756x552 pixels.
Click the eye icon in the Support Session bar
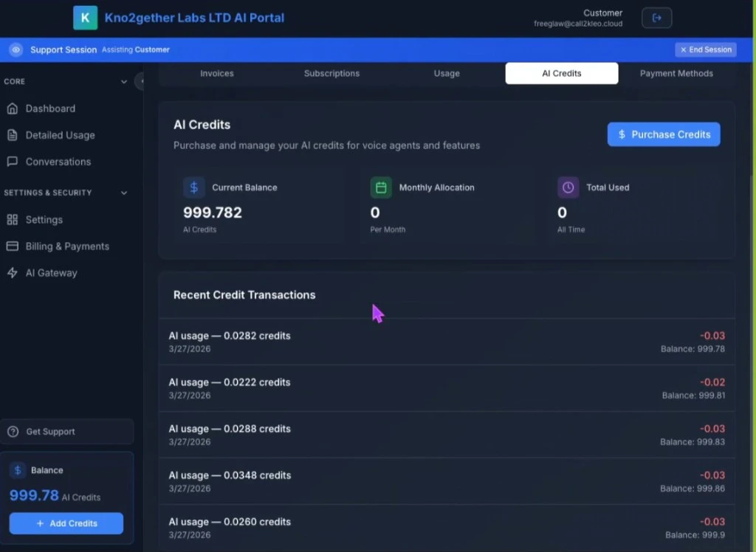[16, 49]
